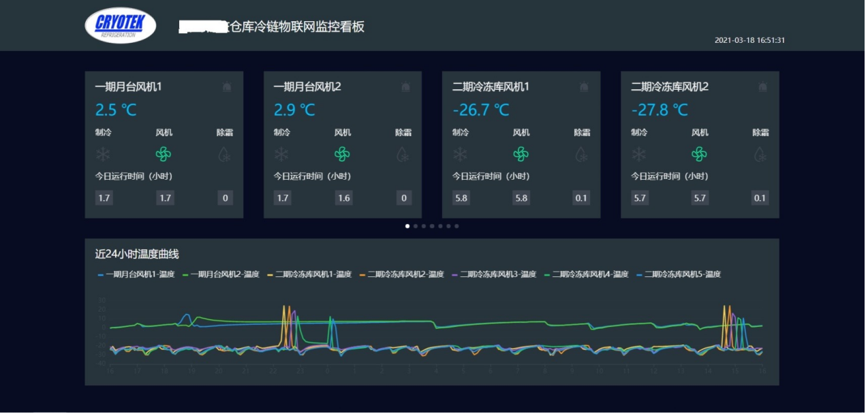Image resolution: width=868 pixels, height=416 pixels.
Task: Toggle 二期冷冻库风机3-温度 in the chart legend
Action: pyautogui.click(x=491, y=274)
